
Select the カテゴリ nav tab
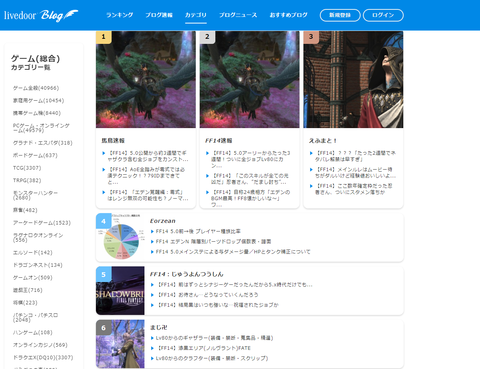click(196, 15)
